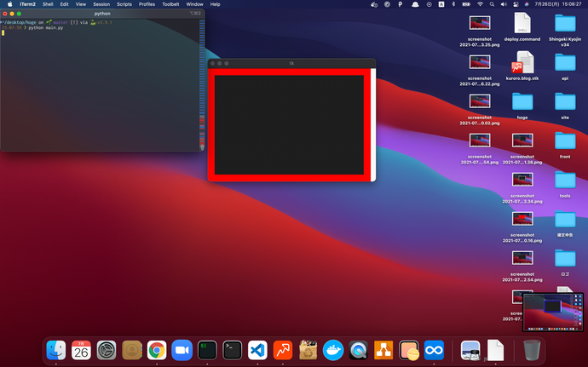Open the Window menu
This screenshot has width=588, height=367.
(x=194, y=4)
